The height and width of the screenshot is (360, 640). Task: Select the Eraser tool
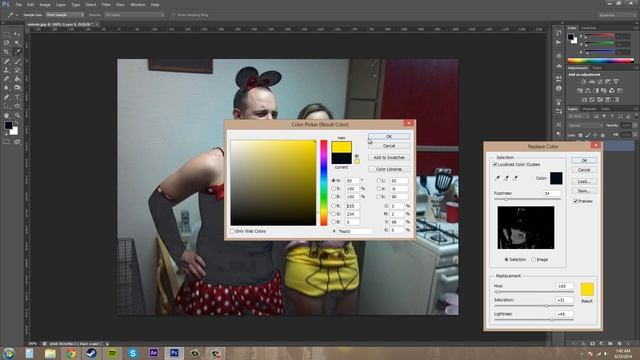[x=7, y=79]
